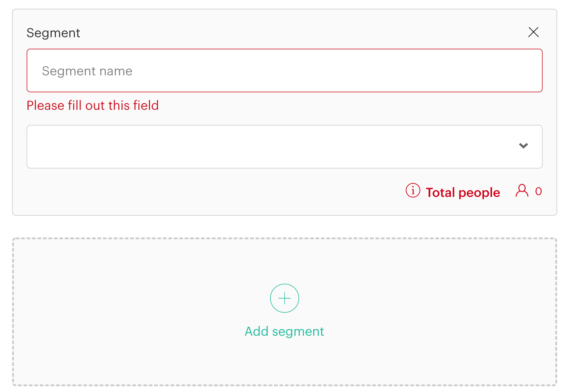Select the red Total people label
This screenshot has width=565, height=392.
(463, 192)
